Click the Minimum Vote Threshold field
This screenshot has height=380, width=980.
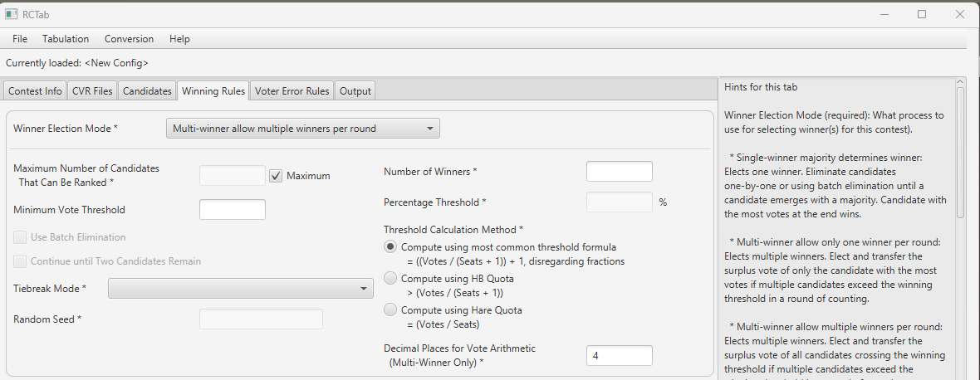[233, 210]
